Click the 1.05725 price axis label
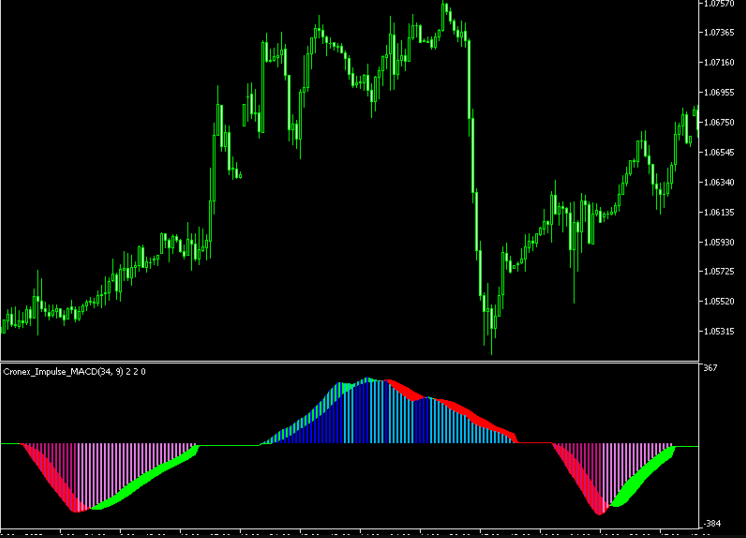 (x=719, y=272)
